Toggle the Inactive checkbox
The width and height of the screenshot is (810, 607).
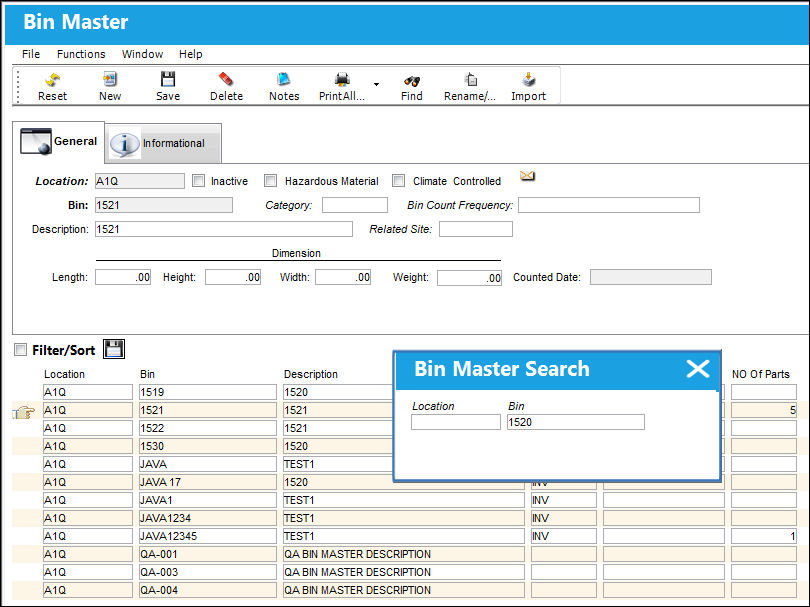click(198, 180)
